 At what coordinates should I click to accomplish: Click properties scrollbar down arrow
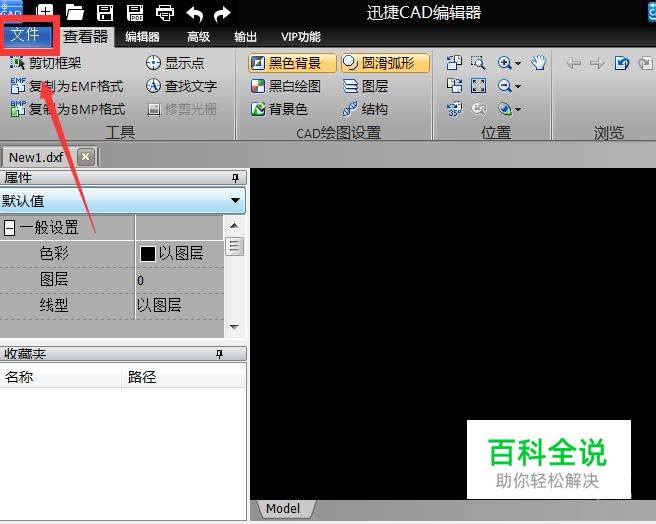(234, 327)
